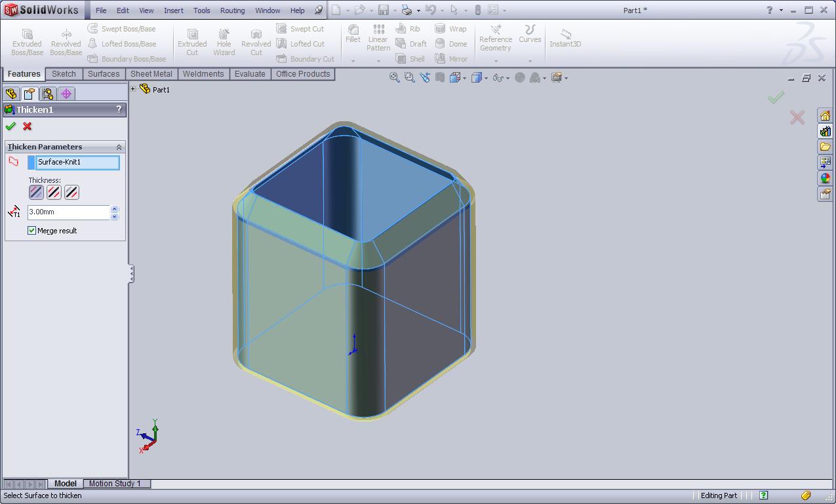Viewport: 836px width, 504px height.
Task: Open the File Explorer task pane folder icon
Action: click(x=825, y=147)
